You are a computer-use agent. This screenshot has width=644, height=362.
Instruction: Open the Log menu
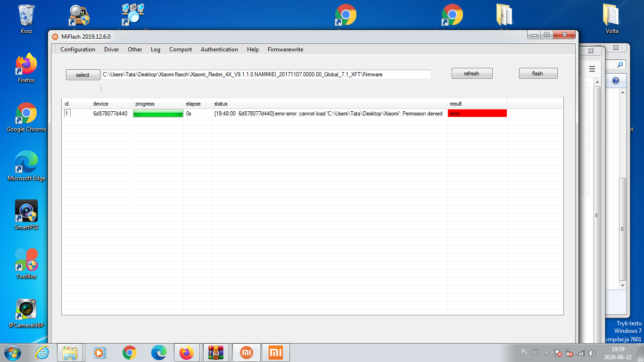(156, 49)
